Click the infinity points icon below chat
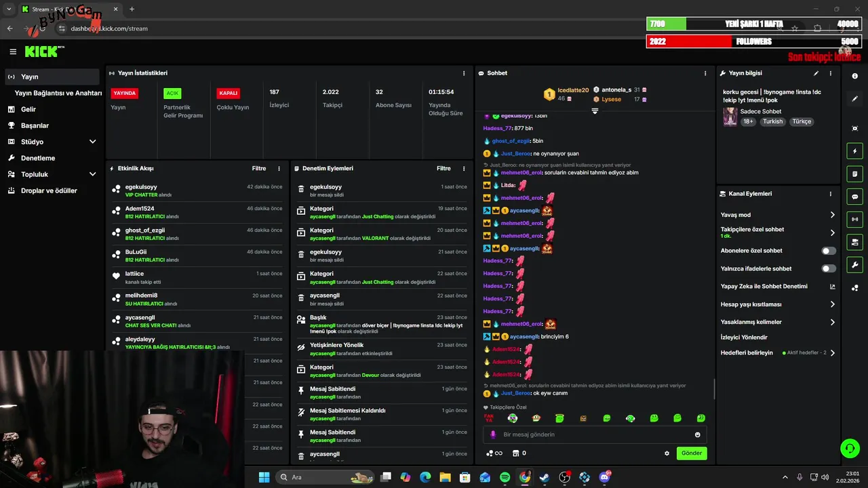 pos(494,453)
